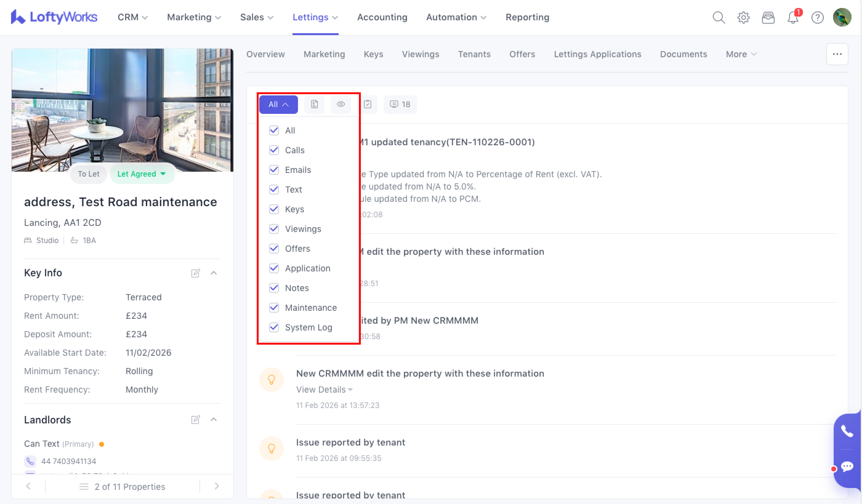
Task: Switch to the Tenants tab
Action: [x=474, y=54]
